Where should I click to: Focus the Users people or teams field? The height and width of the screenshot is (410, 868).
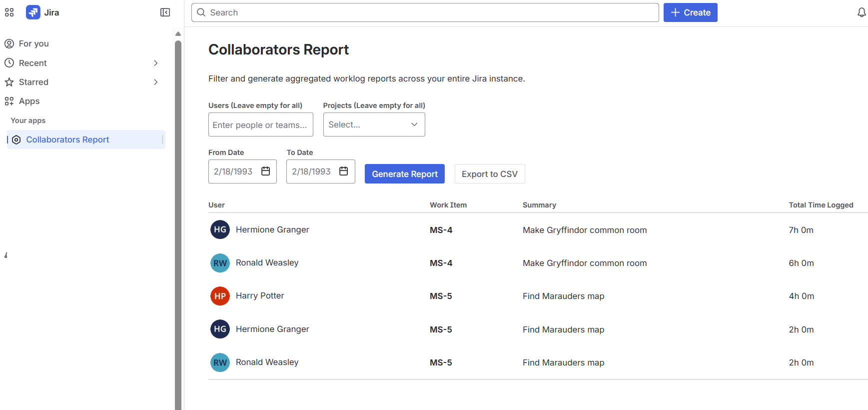[260, 124]
